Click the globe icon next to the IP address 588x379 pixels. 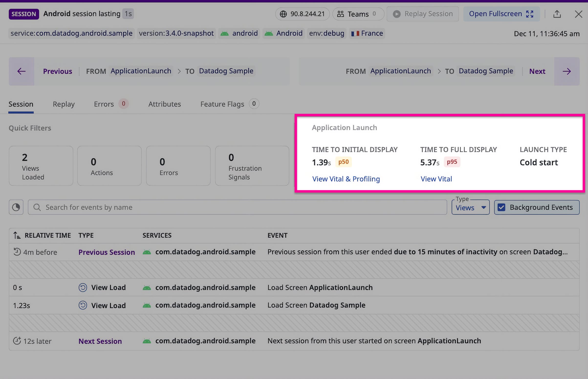click(283, 14)
